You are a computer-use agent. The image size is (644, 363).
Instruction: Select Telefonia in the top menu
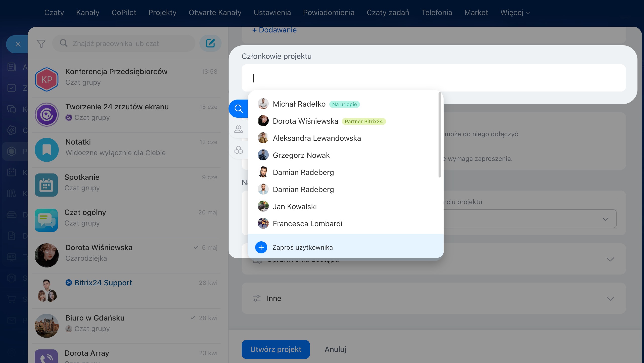437,13
